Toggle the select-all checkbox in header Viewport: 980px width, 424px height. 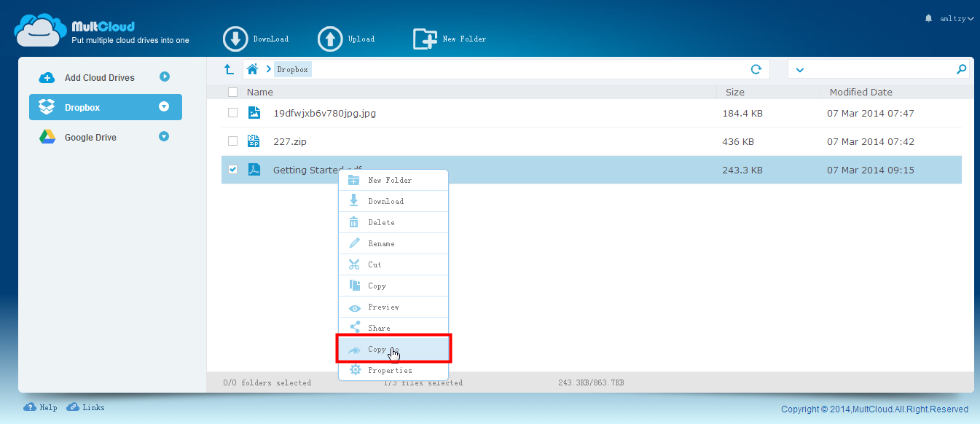point(232,93)
